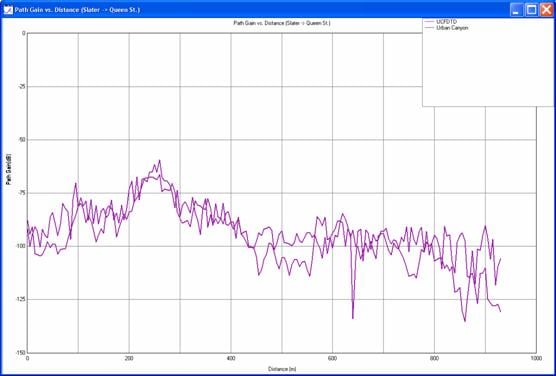Screen dimensions: 556x376
Task: Click the Path Gain (dB) y-axis label
Action: [8, 171]
